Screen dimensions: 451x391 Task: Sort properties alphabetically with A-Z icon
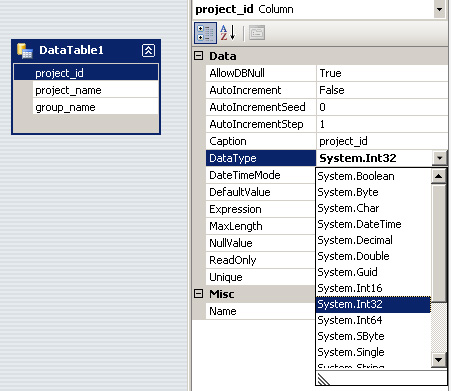tap(228, 33)
